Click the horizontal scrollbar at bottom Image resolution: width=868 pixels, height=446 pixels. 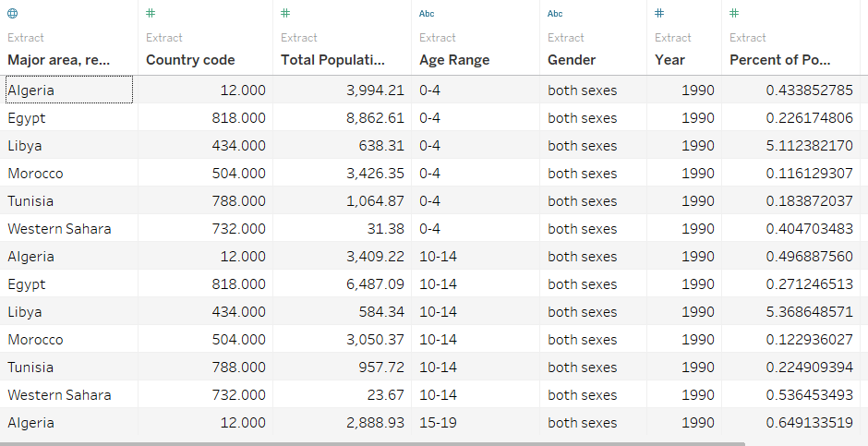pyautogui.click(x=369, y=443)
